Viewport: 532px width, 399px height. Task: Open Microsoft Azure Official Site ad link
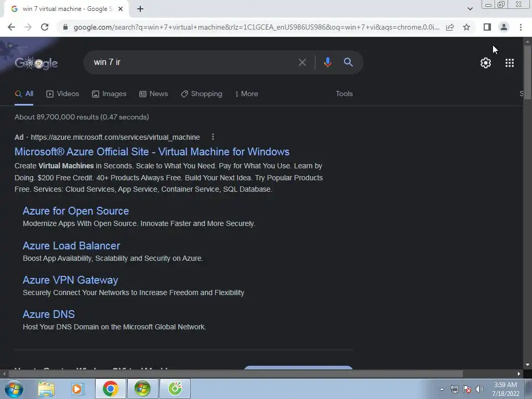(152, 152)
